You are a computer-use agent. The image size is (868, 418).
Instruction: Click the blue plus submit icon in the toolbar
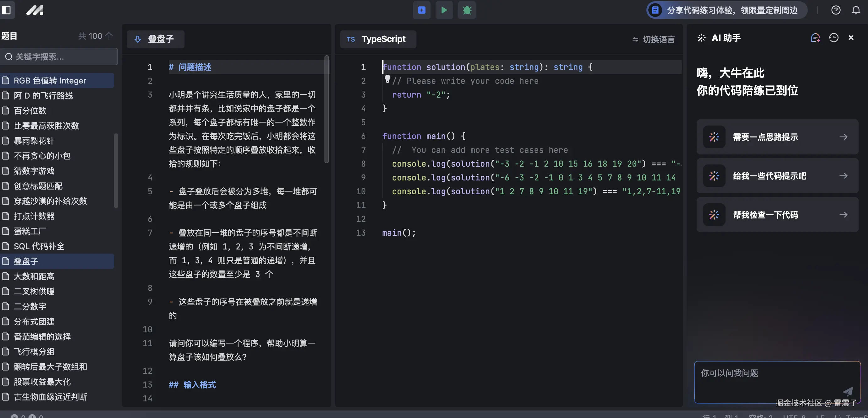(x=421, y=10)
